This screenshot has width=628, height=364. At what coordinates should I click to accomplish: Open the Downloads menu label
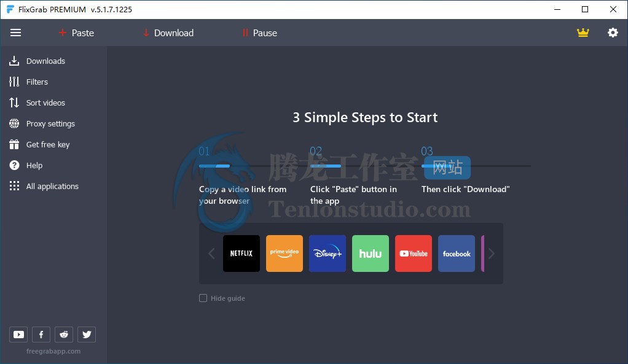(45, 61)
